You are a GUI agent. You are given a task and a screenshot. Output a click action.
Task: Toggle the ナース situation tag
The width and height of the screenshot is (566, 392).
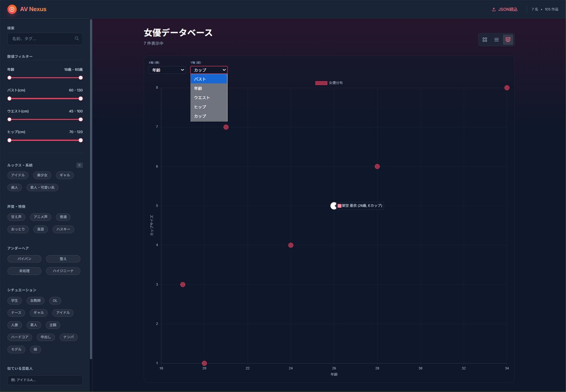[x=16, y=312]
